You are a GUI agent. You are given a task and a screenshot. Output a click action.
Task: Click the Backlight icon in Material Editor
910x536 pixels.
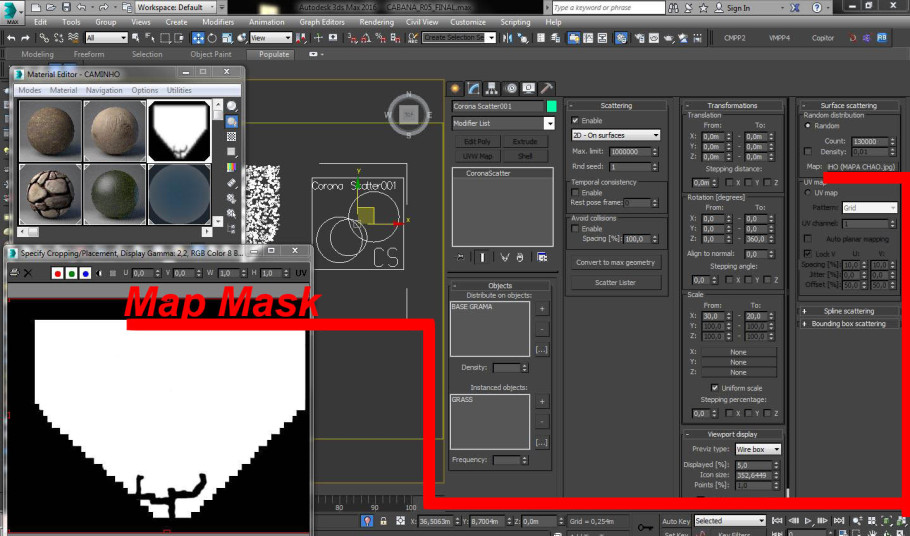coord(232,122)
